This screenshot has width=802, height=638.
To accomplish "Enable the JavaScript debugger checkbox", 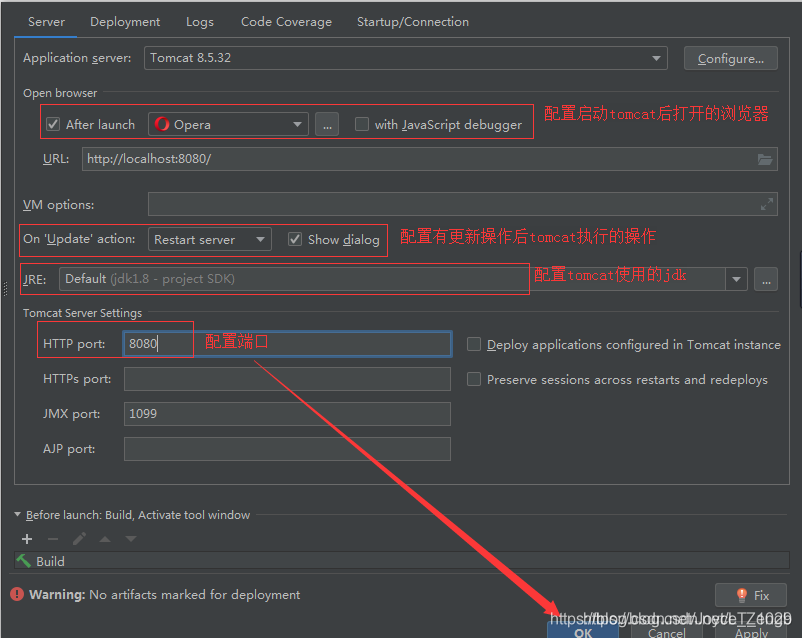I will tap(361, 123).
